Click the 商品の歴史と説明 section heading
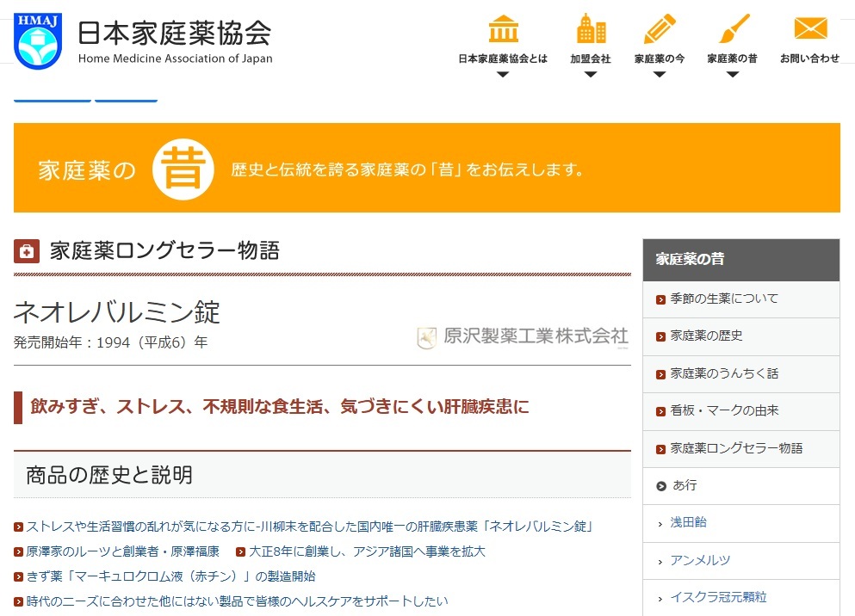 (x=109, y=475)
